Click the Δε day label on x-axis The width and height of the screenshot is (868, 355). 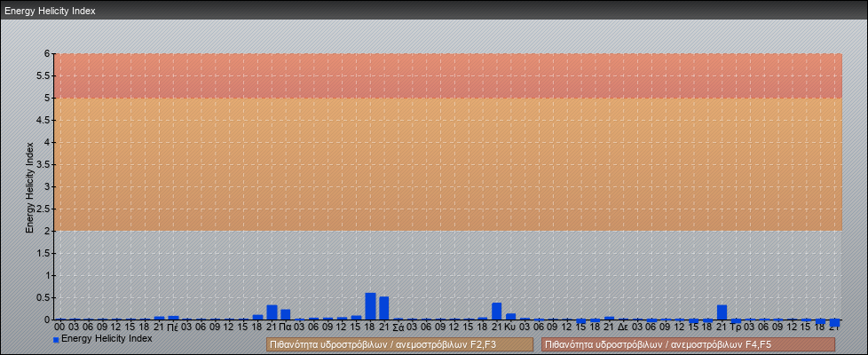point(623,327)
